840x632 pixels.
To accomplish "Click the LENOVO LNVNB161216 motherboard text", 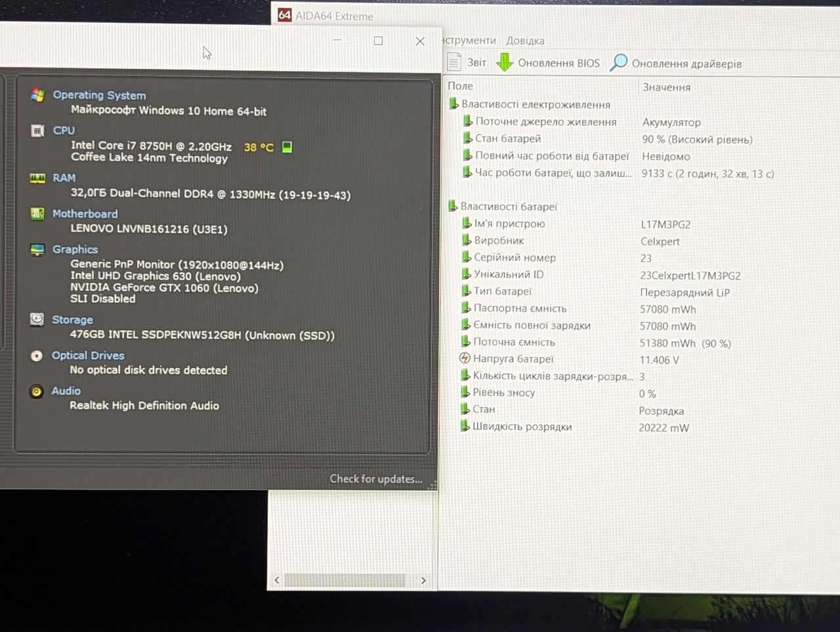I will [x=148, y=229].
